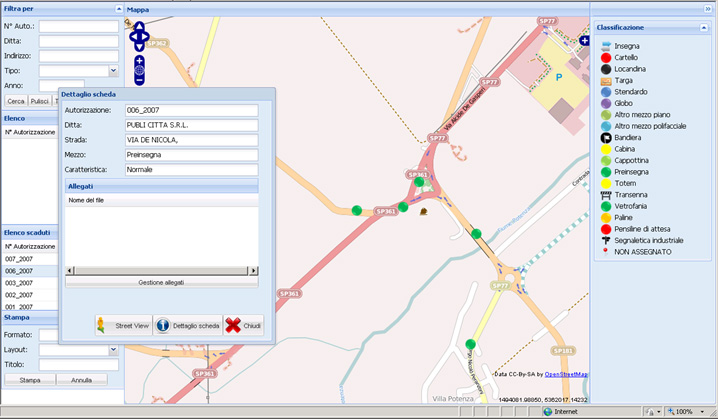Click the OpenStreetMap attribution link

(566, 374)
